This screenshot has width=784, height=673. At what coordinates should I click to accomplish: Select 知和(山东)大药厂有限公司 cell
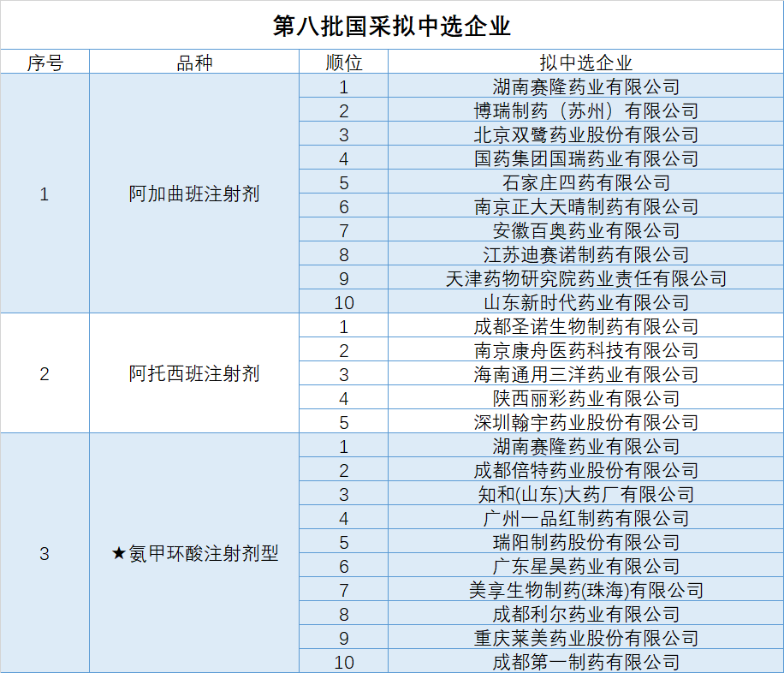(585, 494)
